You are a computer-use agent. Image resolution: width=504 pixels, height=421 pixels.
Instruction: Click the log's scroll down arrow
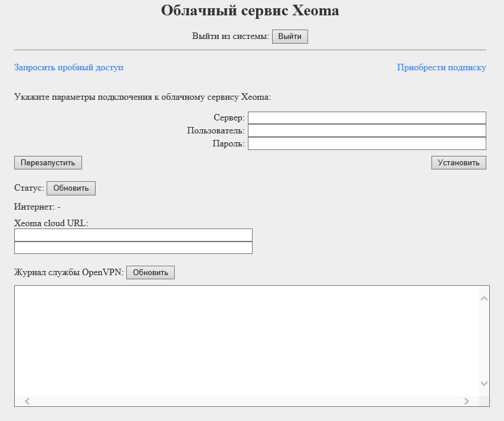point(484,383)
